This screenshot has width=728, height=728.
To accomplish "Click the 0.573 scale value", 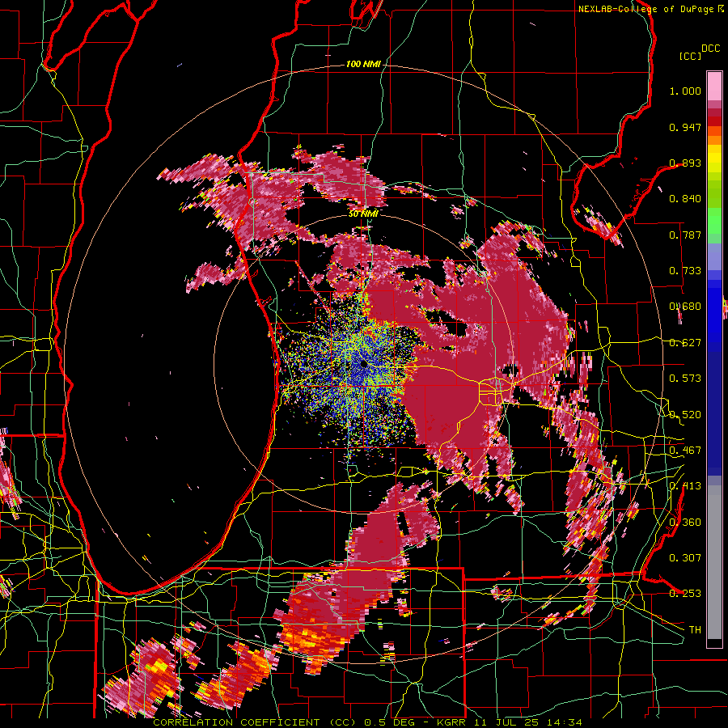I will click(685, 379).
